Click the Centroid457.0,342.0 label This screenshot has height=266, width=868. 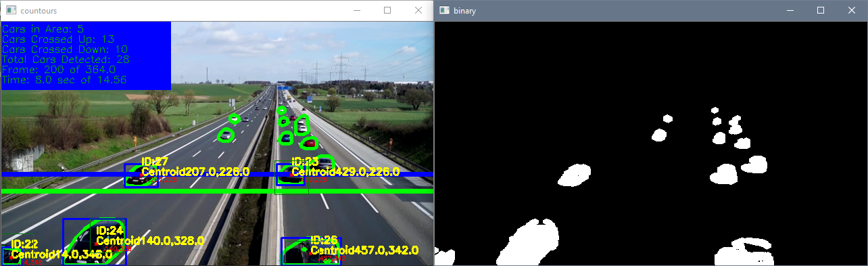pyautogui.click(x=364, y=250)
